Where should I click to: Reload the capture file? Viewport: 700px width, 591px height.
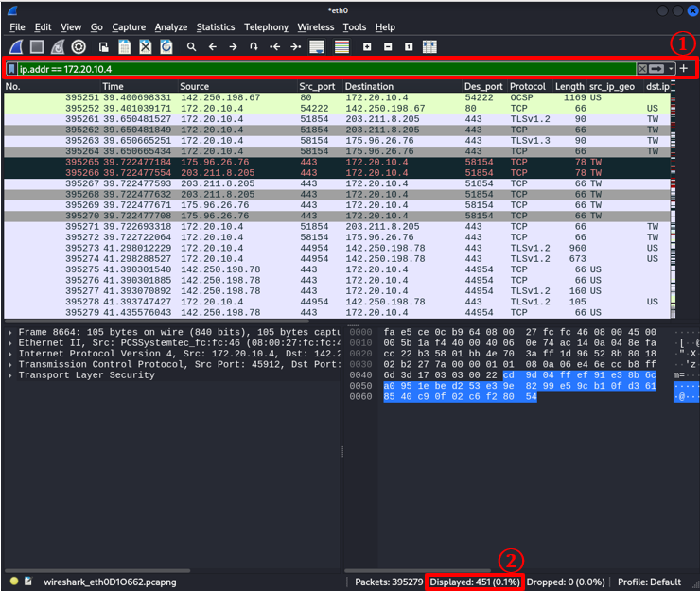click(x=166, y=46)
